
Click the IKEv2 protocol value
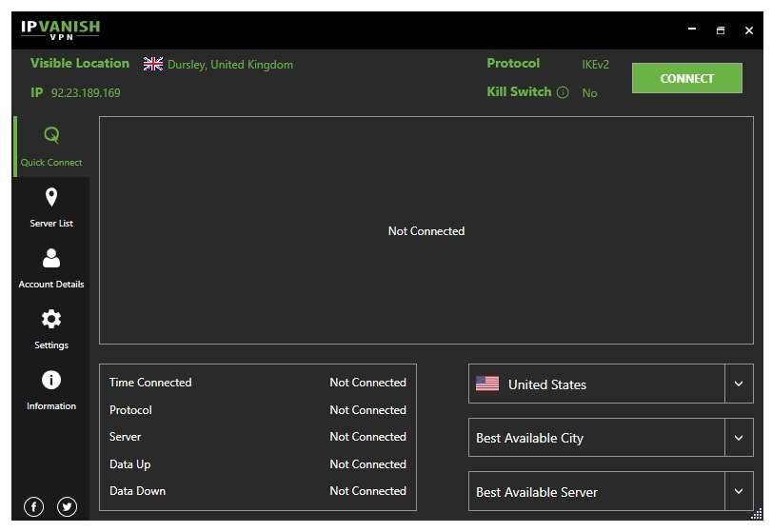pyautogui.click(x=595, y=64)
